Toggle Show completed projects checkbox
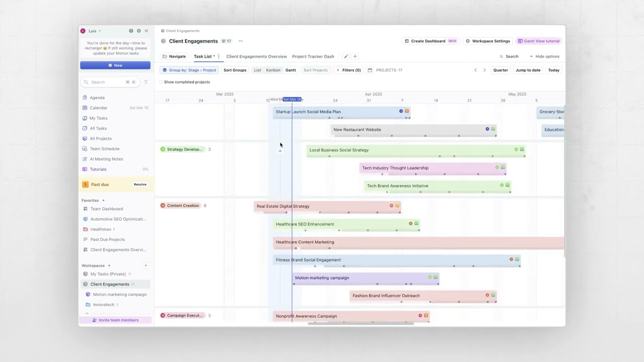This screenshot has width=644, height=362. tap(161, 82)
